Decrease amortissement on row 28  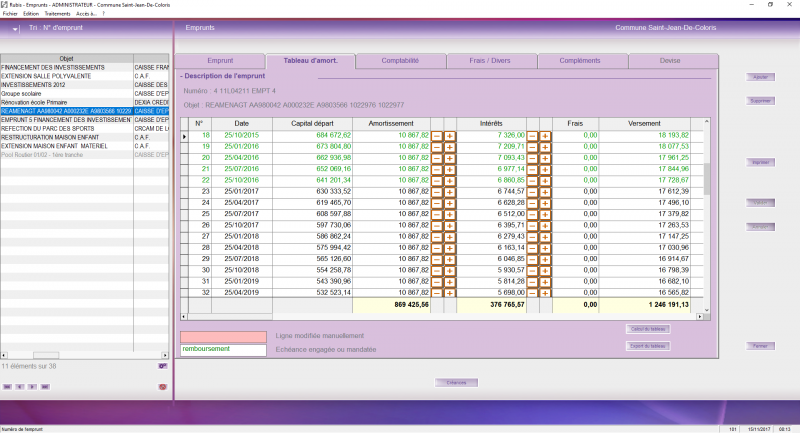coord(437,248)
